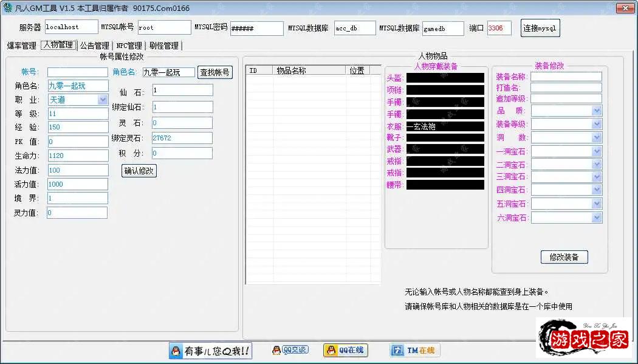Click the penguin icon on "有事儿您Q我!!" button
The width and height of the screenshot is (638, 364).
[176, 351]
